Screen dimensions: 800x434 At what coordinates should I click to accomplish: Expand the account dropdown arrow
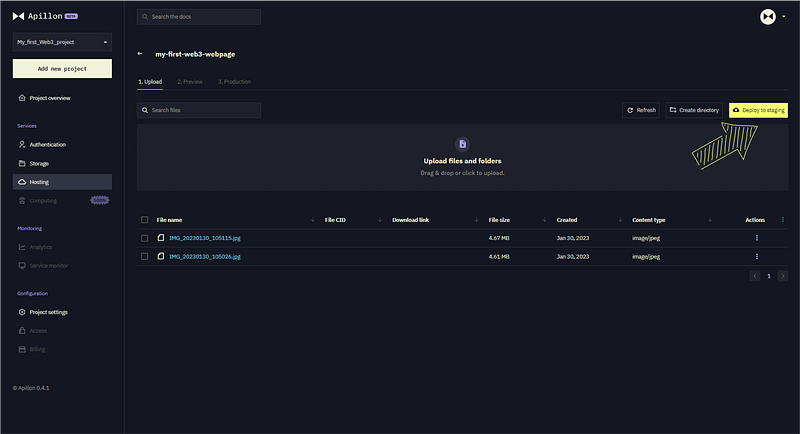tap(784, 17)
